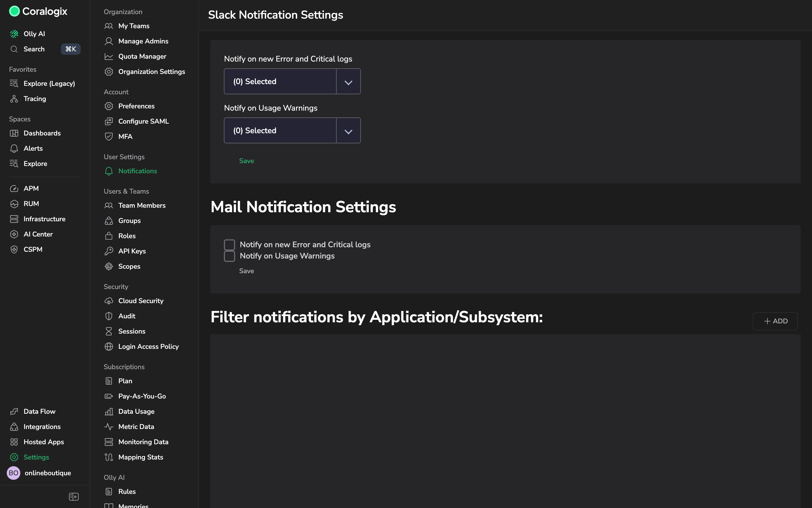Click the Hosted Apps grid icon
Screen dimensions: 812x508
pyautogui.click(x=14, y=442)
